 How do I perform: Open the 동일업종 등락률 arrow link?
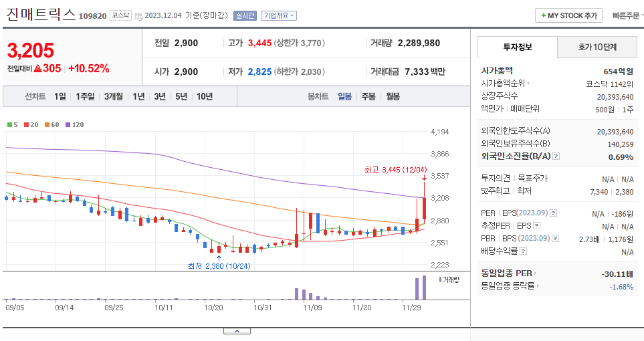click(538, 286)
